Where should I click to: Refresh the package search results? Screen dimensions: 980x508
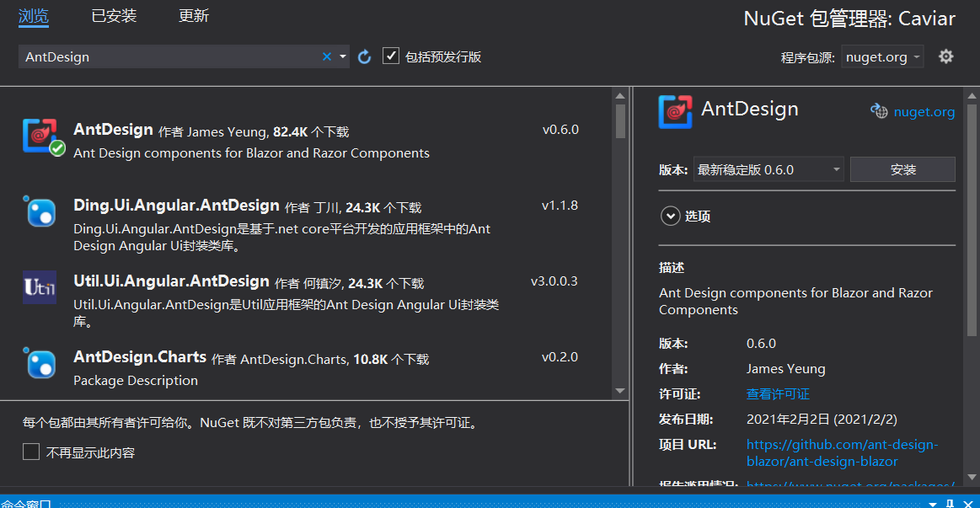[x=364, y=56]
